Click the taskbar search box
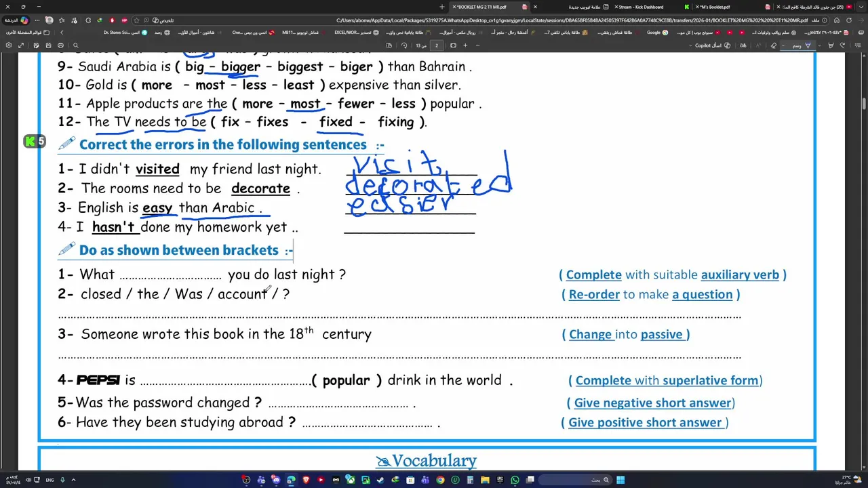This screenshot has height=488, width=868. [574, 480]
